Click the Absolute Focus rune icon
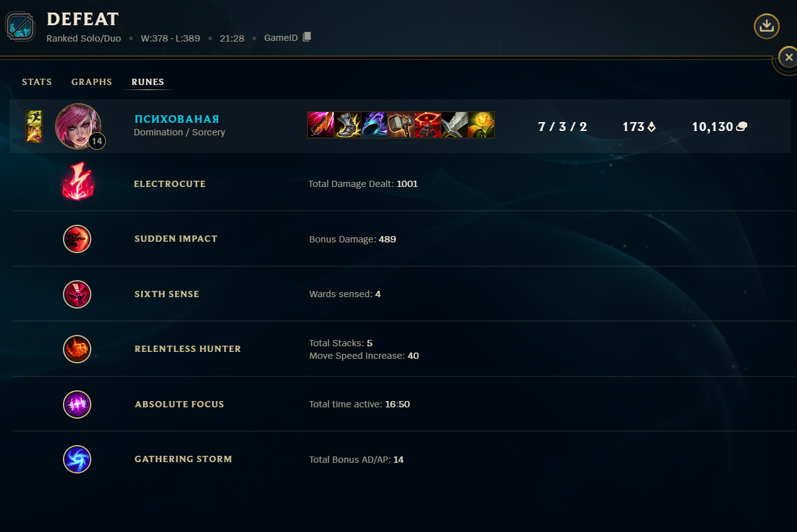 tap(77, 404)
